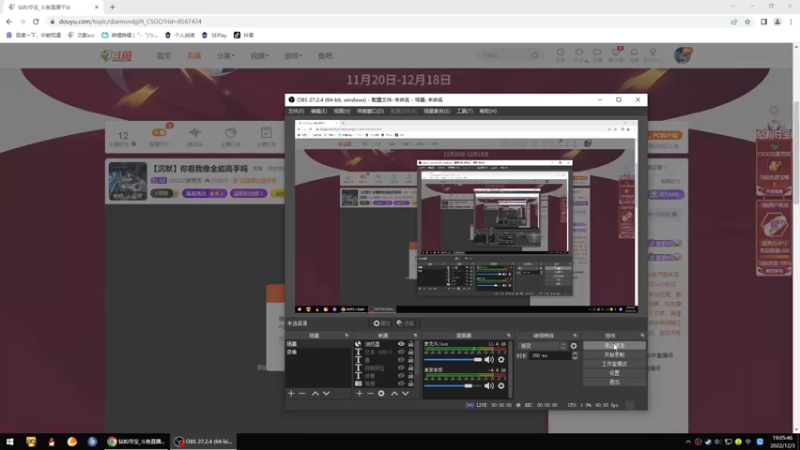800x450 pixels.
Task: Toggle visibility of the 浏览器 source
Action: point(401,344)
